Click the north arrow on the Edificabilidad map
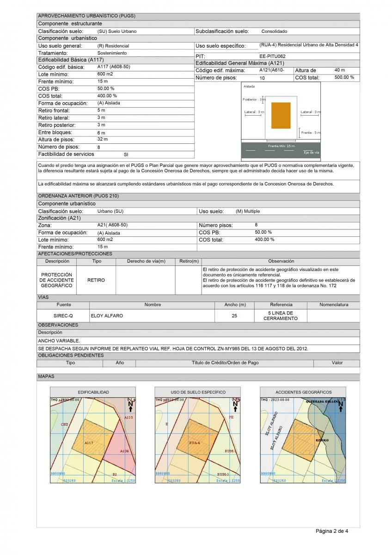Viewport: 392px width, 555px height. 131,407
